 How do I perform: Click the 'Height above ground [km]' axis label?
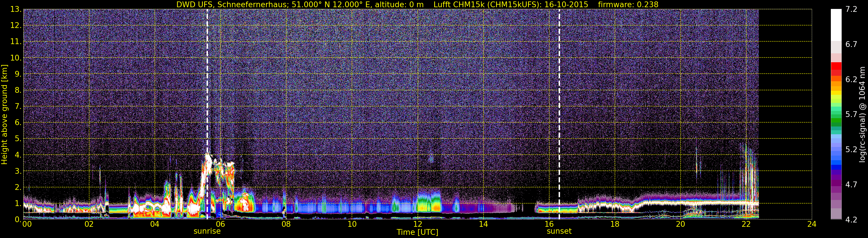click(4, 114)
